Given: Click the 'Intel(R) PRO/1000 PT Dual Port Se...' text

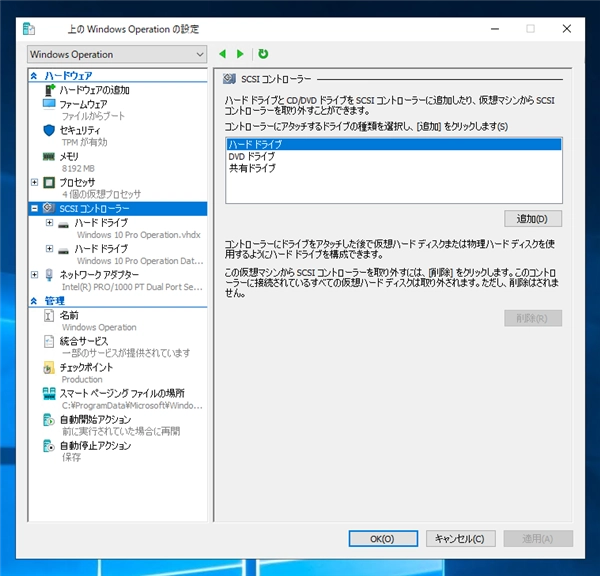Looking at the screenshot, I should point(132,287).
